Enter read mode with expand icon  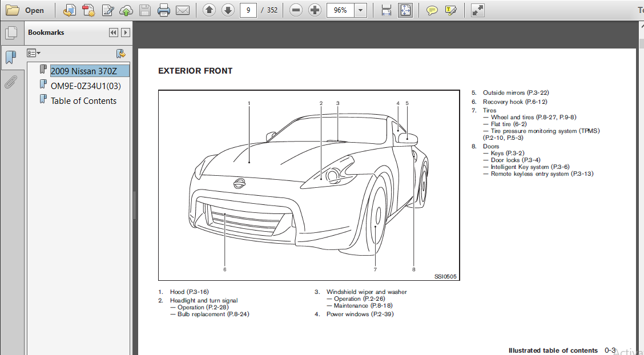tap(477, 10)
